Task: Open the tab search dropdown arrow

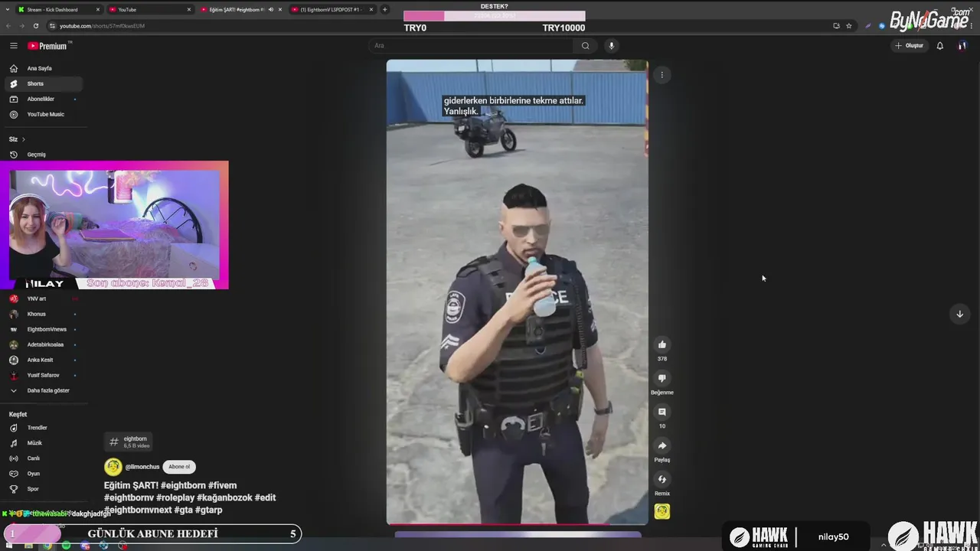Action: click(7, 9)
